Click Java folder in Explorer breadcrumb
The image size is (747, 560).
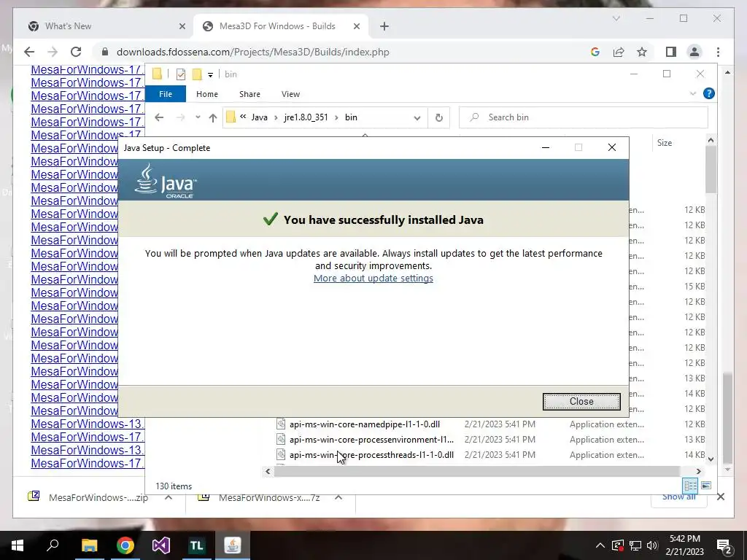click(259, 117)
